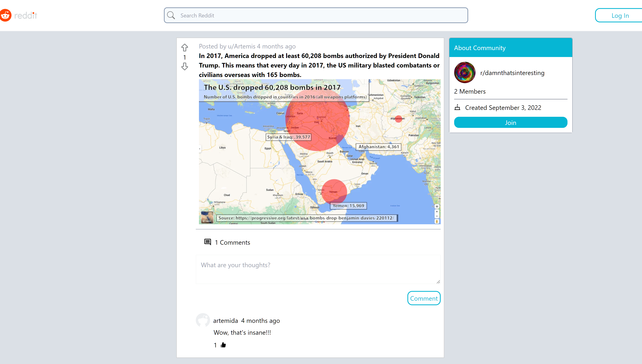Click the 'What are your thoughts?' textbox
642x364 pixels.
coord(318,269)
